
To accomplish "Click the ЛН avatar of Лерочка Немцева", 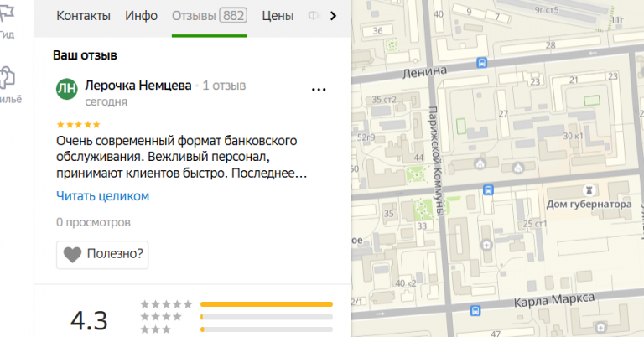I will click(x=66, y=89).
